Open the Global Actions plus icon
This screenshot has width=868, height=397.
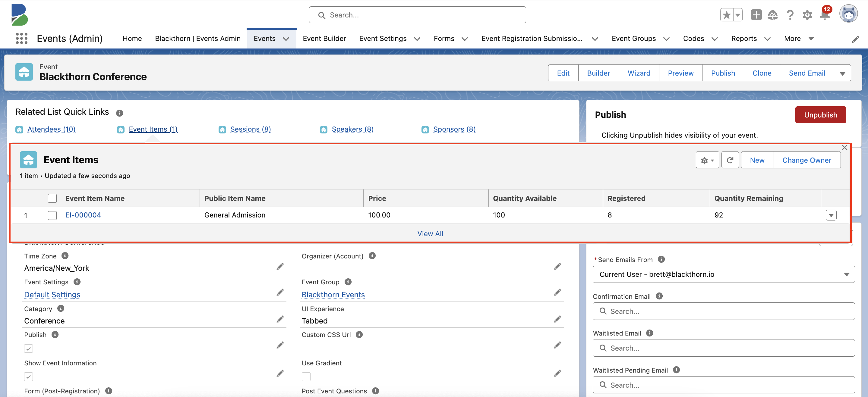(756, 15)
